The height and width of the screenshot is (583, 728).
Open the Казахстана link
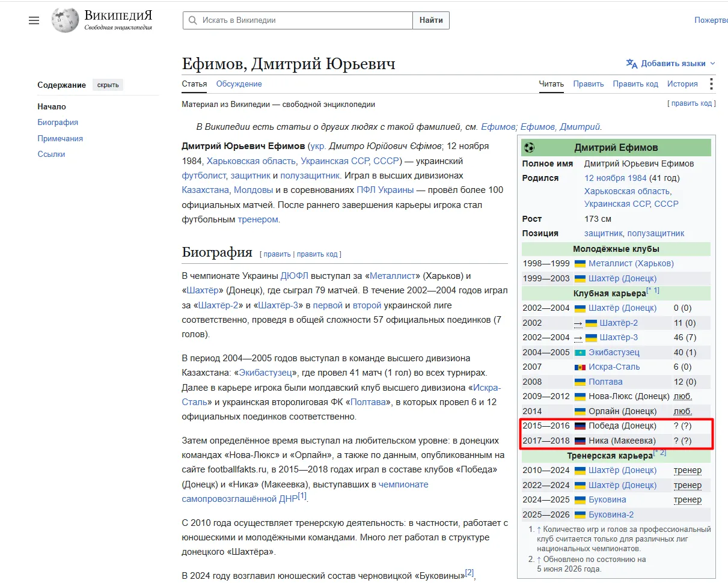click(206, 190)
